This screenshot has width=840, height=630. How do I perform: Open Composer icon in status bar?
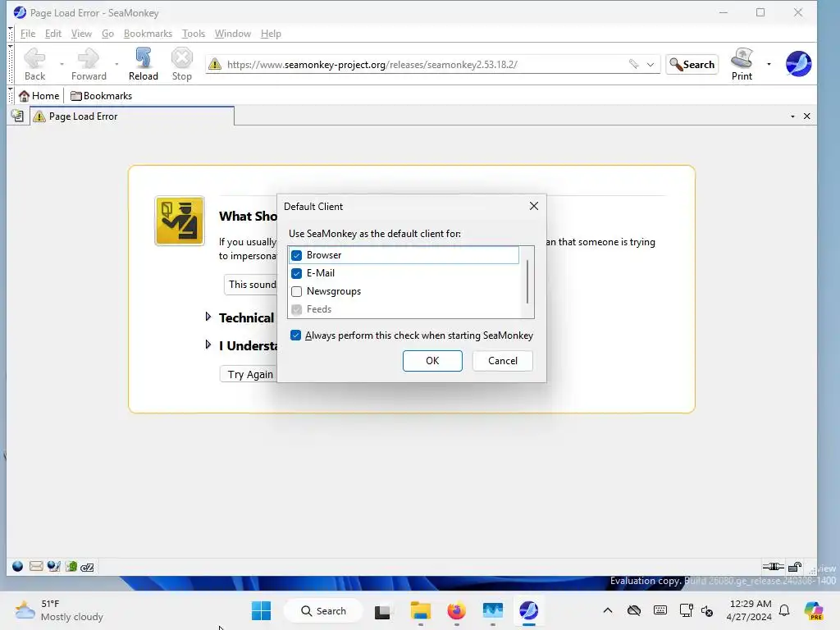point(53,566)
